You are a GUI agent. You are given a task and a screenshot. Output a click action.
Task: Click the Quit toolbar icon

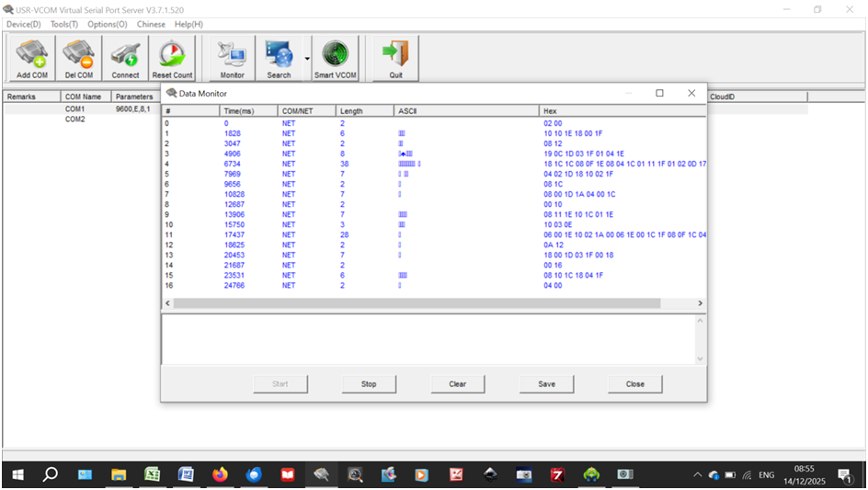pos(395,59)
